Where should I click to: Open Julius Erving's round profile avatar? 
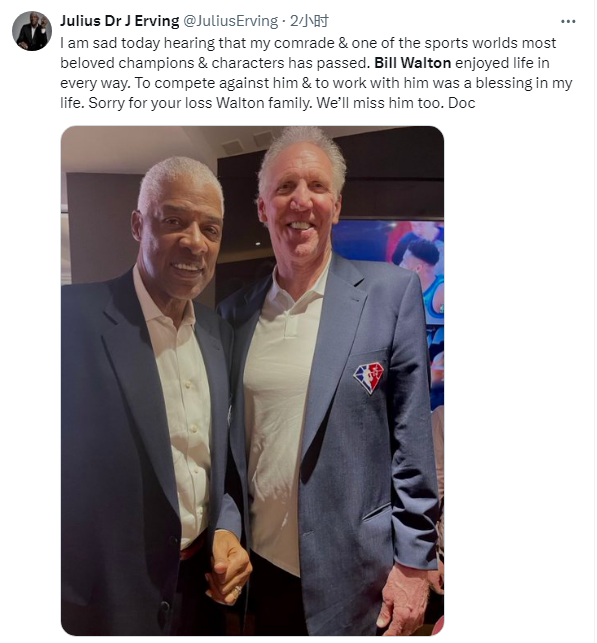(32, 31)
